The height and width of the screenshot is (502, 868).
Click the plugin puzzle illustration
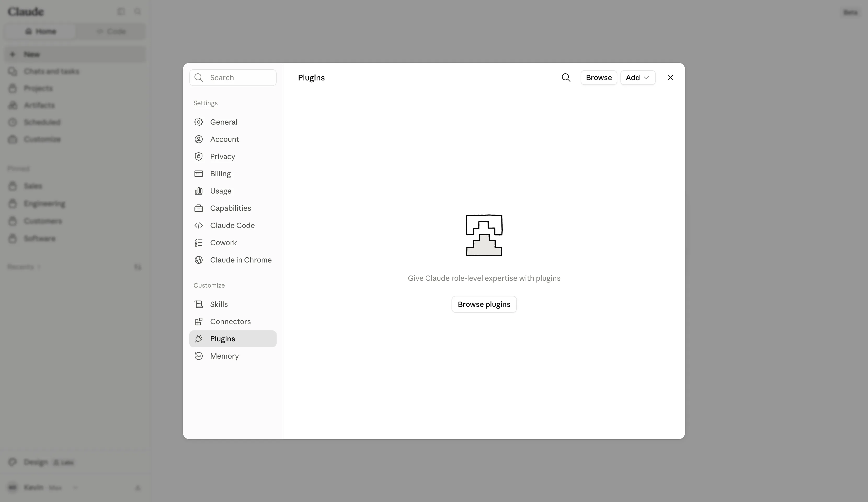(484, 235)
